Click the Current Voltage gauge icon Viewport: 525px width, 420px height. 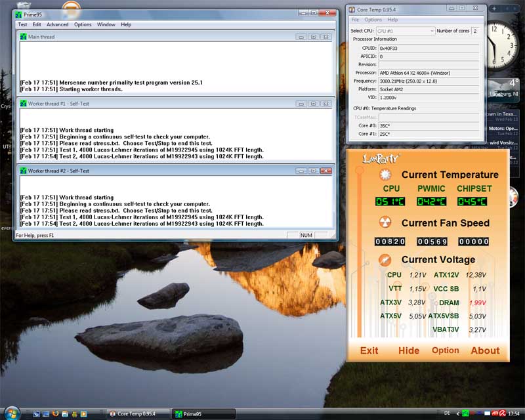coord(385,260)
